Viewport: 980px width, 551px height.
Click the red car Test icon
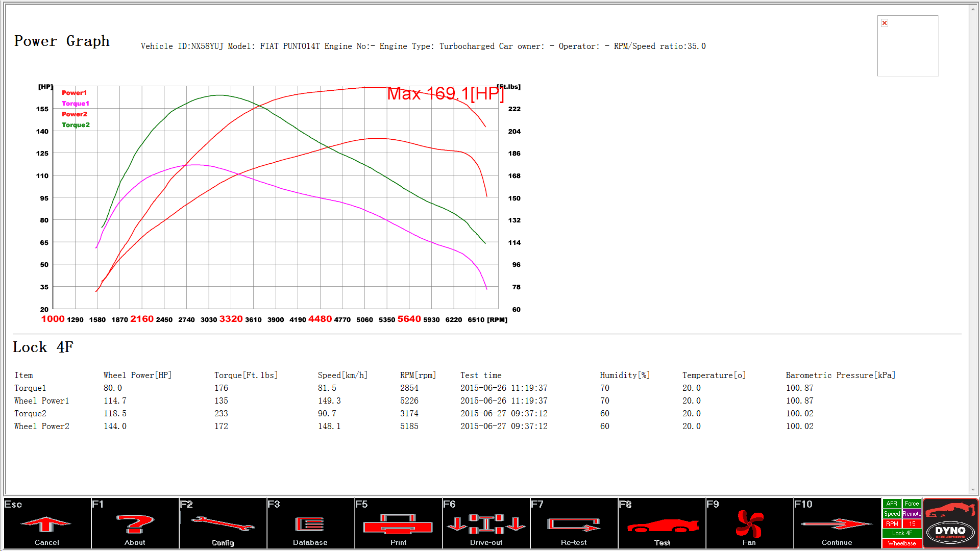(662, 524)
